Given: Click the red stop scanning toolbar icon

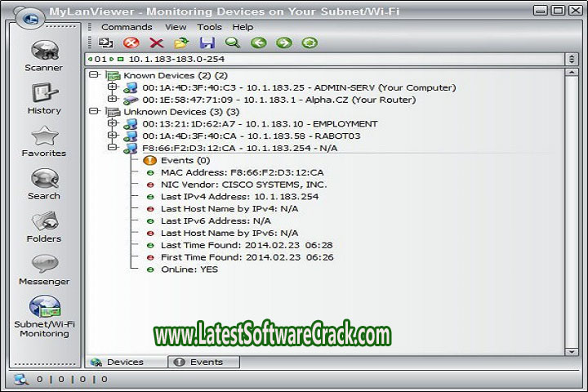Looking at the screenshot, I should point(131,42).
